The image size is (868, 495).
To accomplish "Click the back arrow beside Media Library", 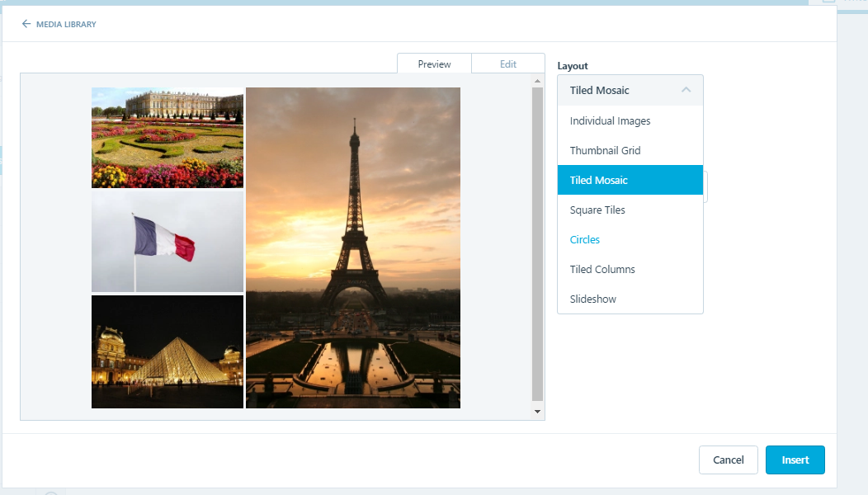I will point(26,25).
